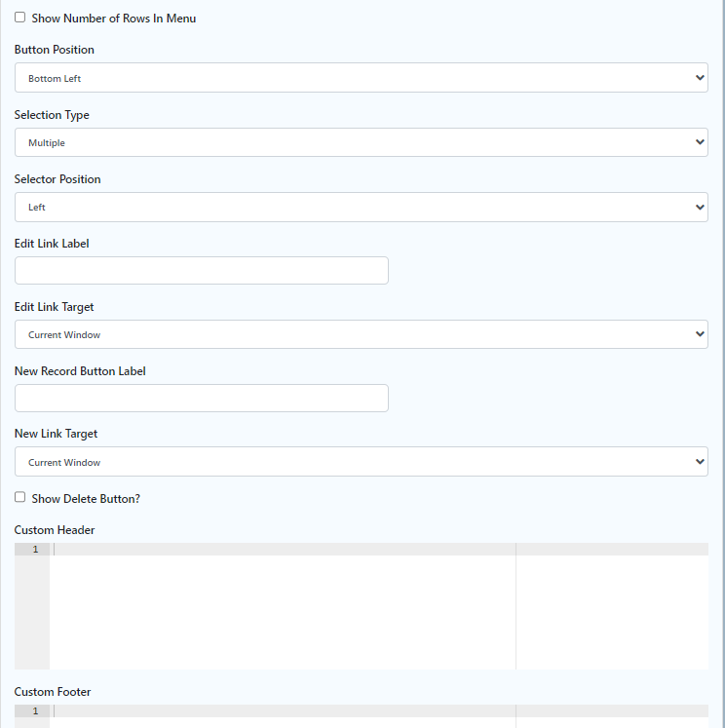Select line number 1 in Custom Footer gutter

(x=35, y=711)
